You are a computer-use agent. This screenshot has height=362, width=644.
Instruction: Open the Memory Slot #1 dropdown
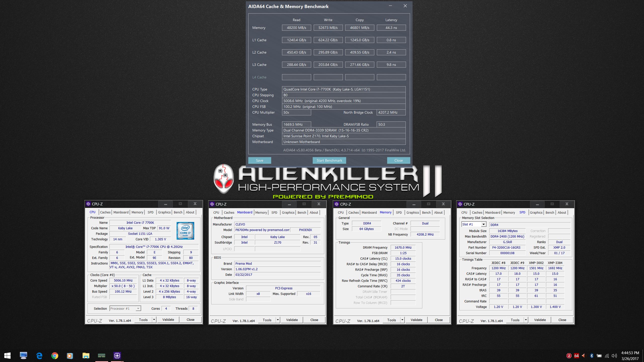tap(483, 224)
